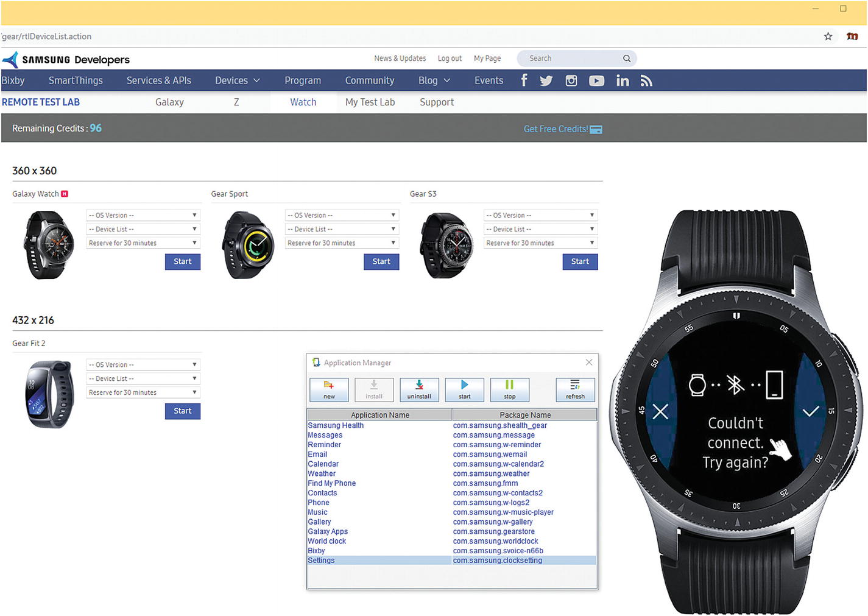This screenshot has width=868, height=616.
Task: Click the Gear Sport thumbnail image
Action: tap(249, 245)
